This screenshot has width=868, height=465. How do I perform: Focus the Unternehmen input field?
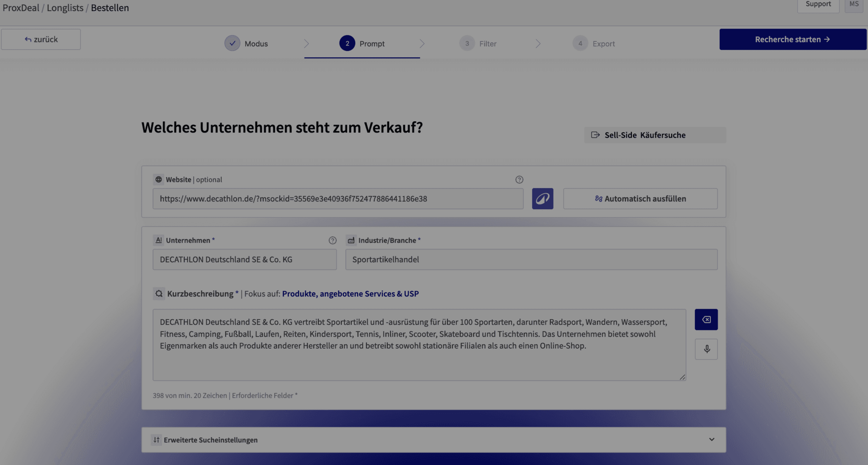click(244, 259)
